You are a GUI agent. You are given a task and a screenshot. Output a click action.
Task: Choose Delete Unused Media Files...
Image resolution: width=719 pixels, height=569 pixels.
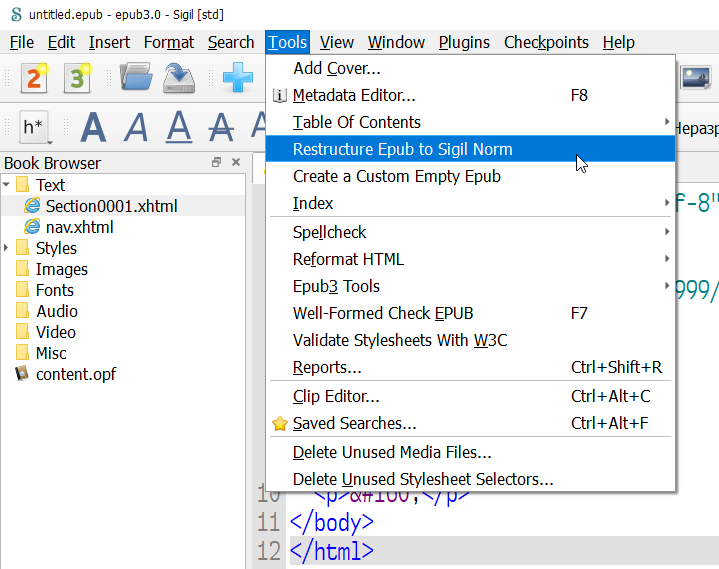[470, 452]
